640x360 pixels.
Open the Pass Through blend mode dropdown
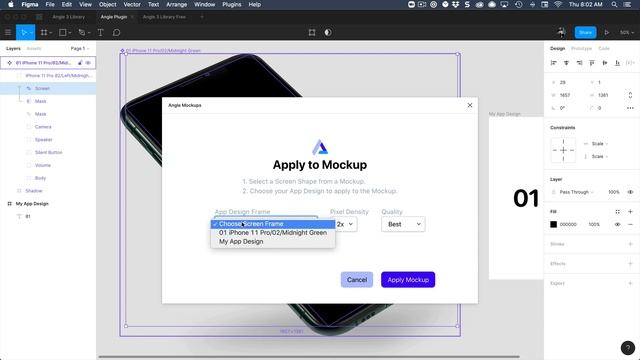(576, 192)
